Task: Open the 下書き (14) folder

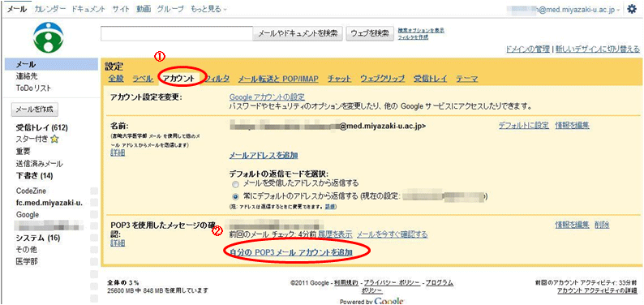Action: coord(35,176)
